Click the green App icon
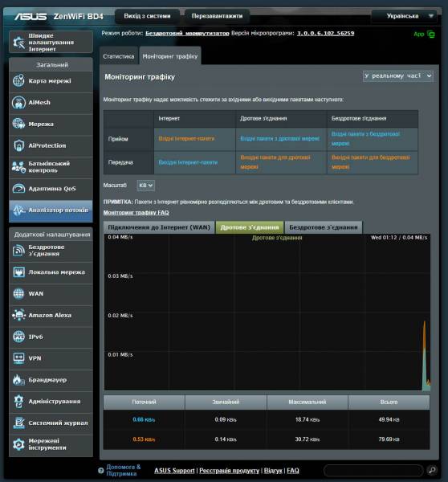 pos(431,35)
